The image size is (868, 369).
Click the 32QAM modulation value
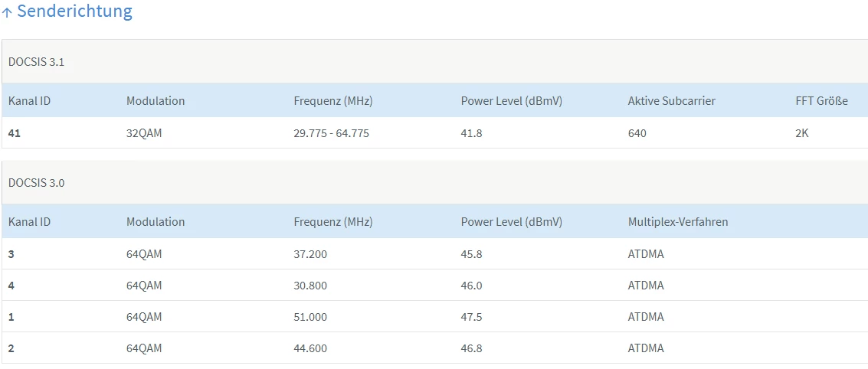tap(144, 133)
